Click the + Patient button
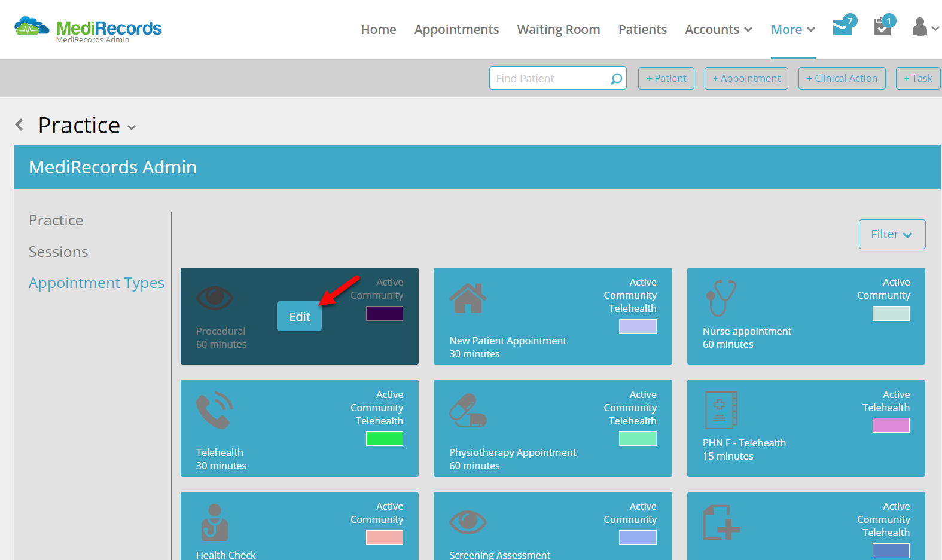Viewport: 942px width, 560px height. tap(666, 78)
